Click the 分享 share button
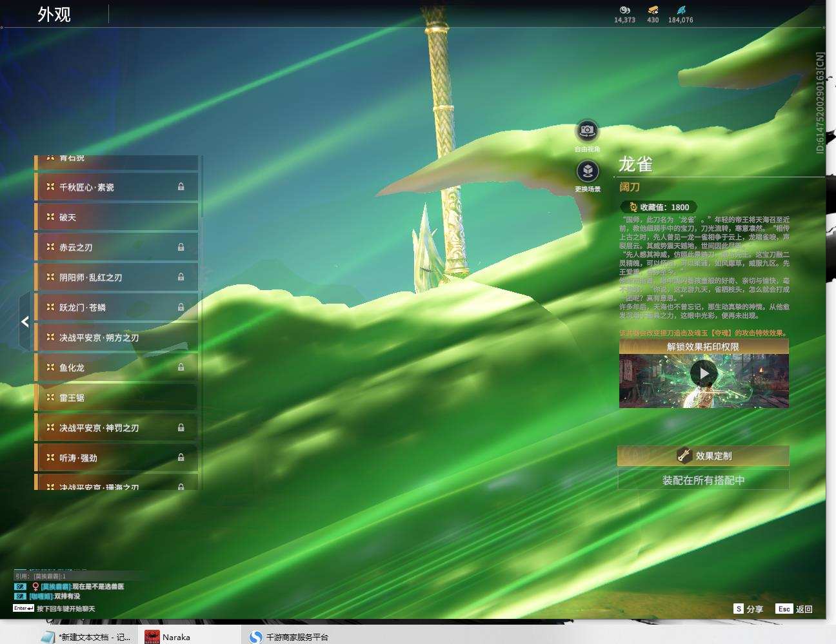Viewport: 836px width, 644px height. tap(748, 609)
